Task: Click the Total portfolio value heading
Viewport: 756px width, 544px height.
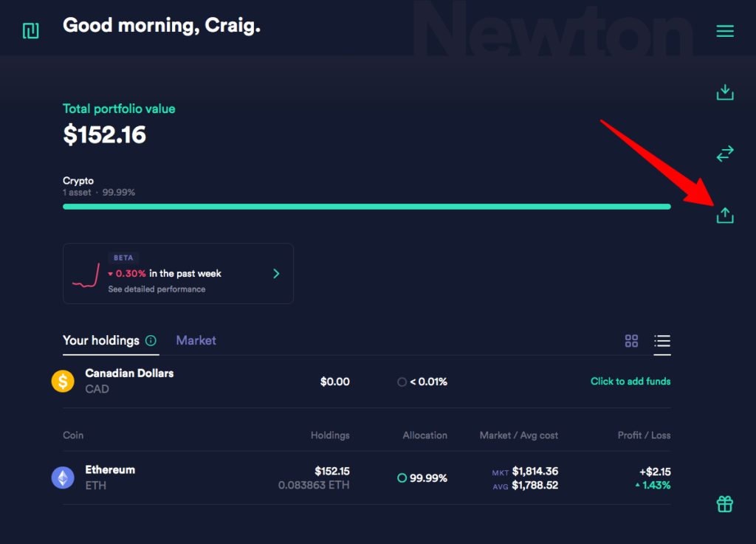Action: click(x=119, y=109)
